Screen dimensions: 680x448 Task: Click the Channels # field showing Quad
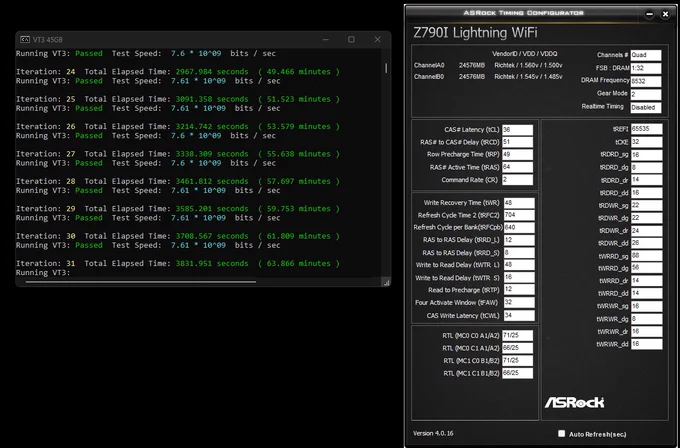pyautogui.click(x=646, y=55)
